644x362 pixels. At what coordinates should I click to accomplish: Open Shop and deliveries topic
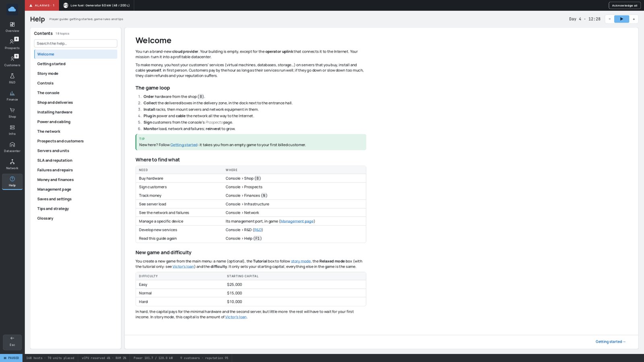[76, 102]
